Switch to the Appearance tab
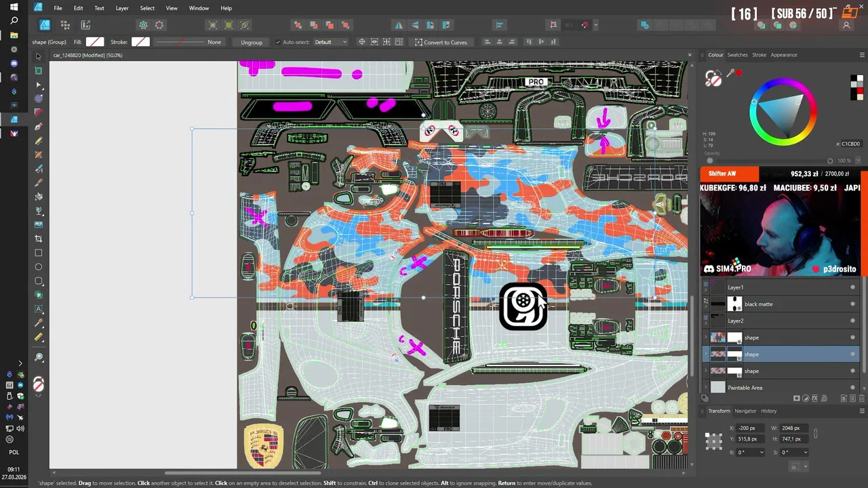Screen dimensions: 868x488 (784, 55)
